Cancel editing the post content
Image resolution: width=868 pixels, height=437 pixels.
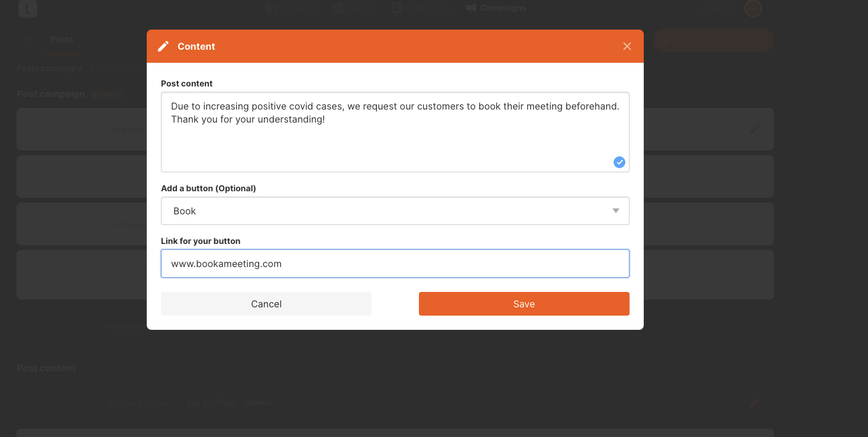266,304
